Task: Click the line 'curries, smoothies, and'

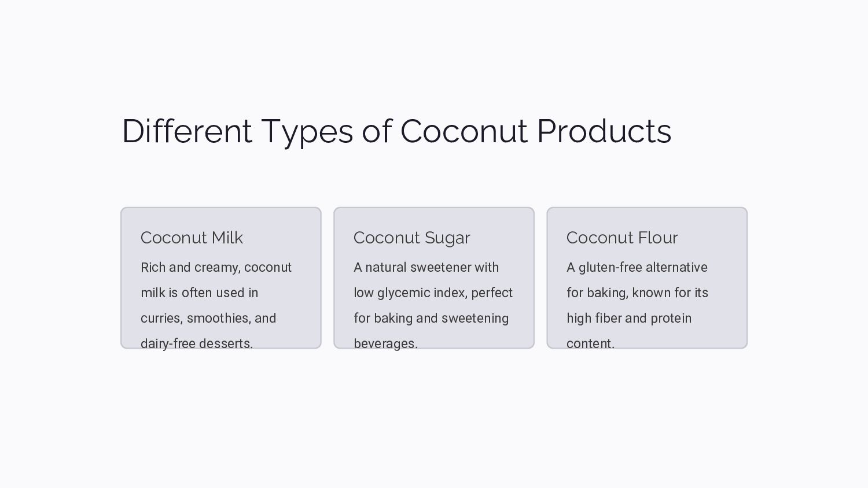Action: tap(208, 319)
